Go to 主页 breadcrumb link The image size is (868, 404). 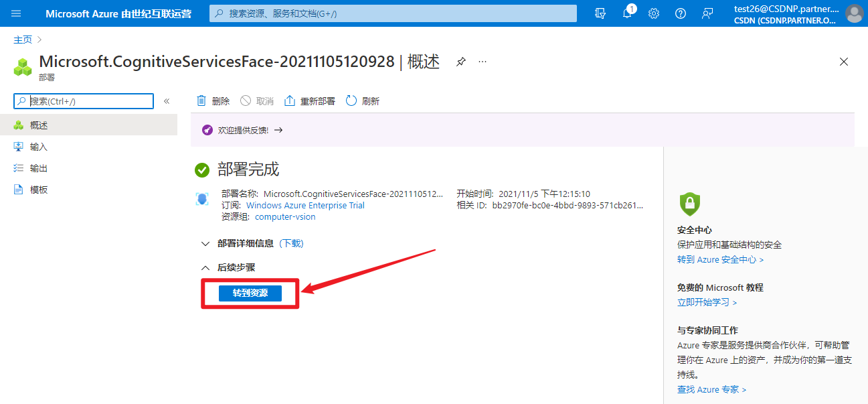(23, 40)
